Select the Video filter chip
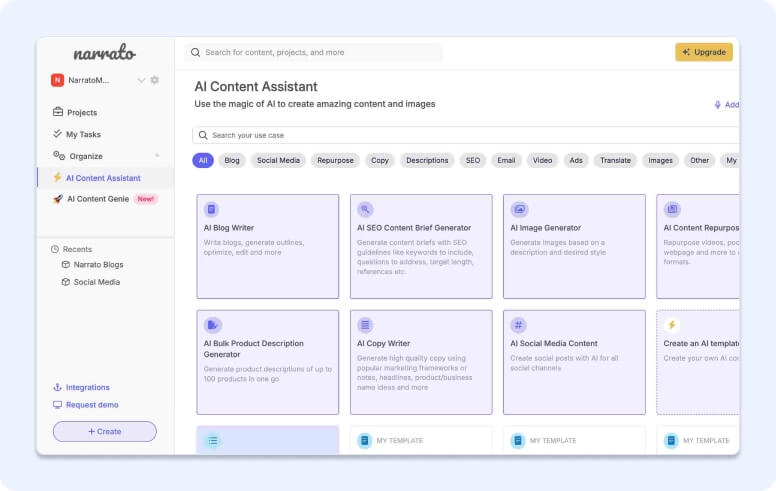The height and width of the screenshot is (491, 776). pos(542,160)
